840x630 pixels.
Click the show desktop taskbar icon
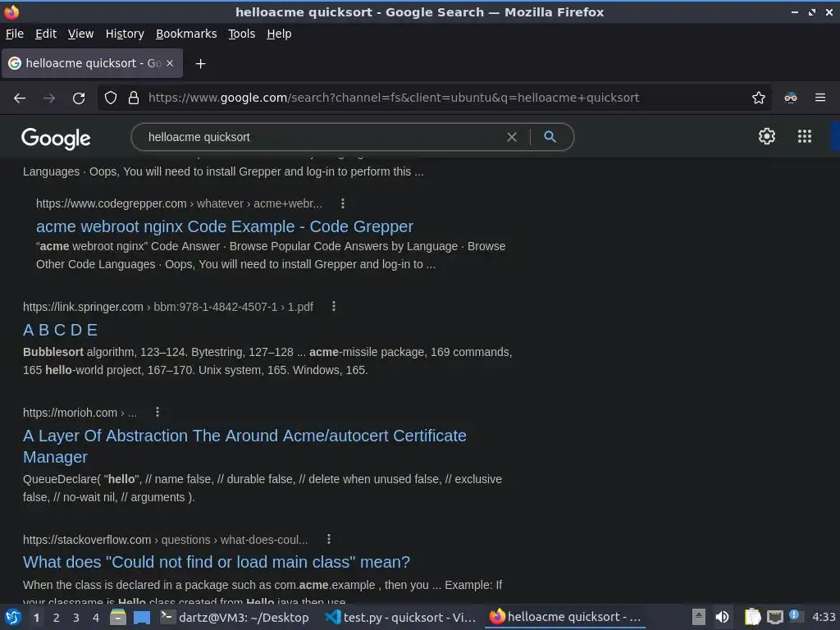pyautogui.click(x=142, y=617)
